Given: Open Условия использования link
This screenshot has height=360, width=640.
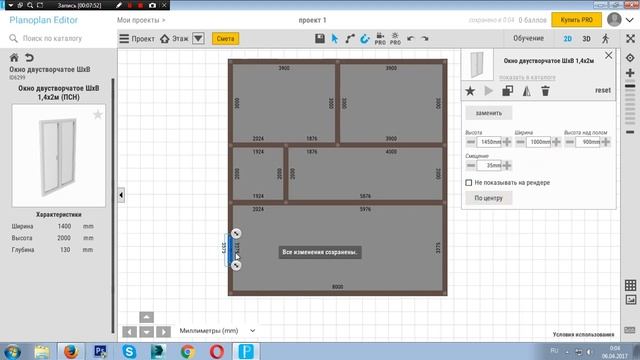Looking at the screenshot, I should point(583,334).
